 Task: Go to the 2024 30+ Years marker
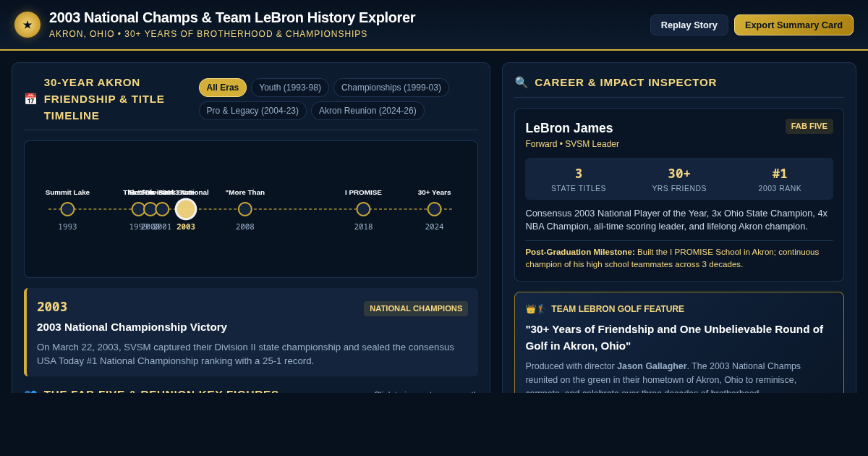click(x=434, y=209)
